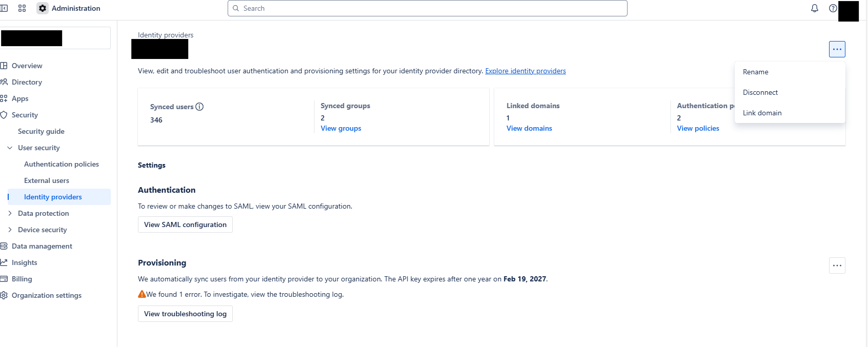
Task: Focus the Search input field
Action: click(428, 8)
